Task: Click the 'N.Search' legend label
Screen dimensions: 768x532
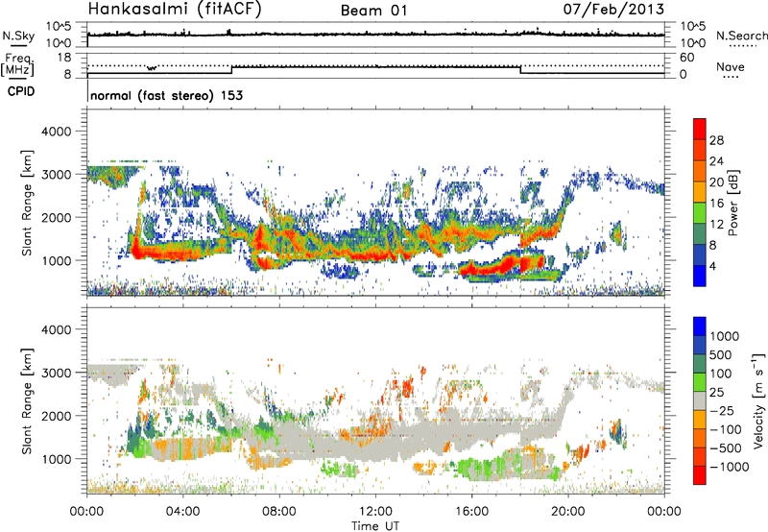Action: (741, 36)
